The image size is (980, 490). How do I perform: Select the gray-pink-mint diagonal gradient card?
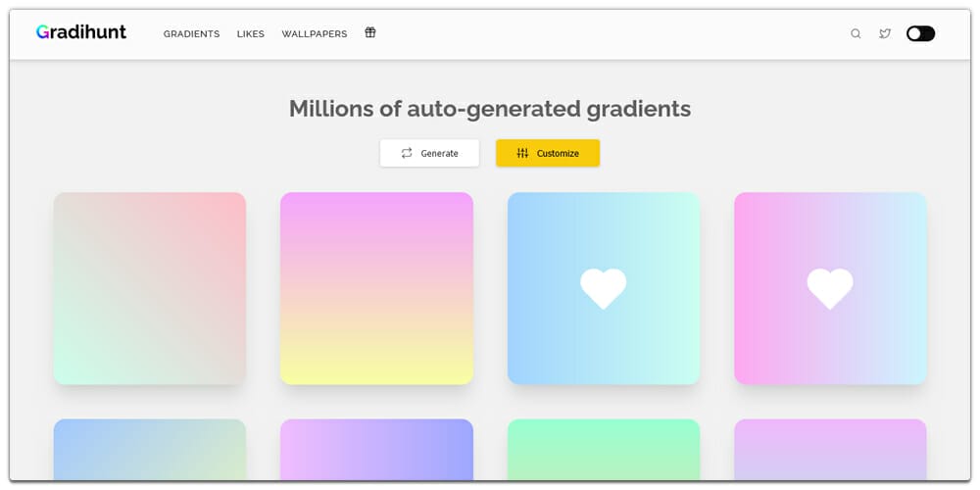150,288
